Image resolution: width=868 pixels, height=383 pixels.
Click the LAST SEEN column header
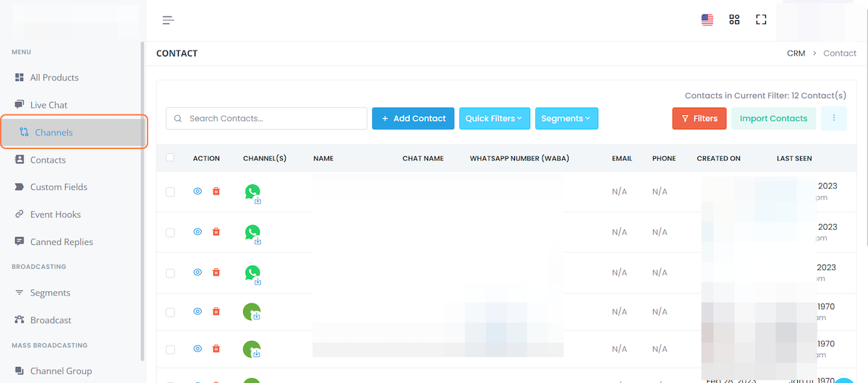[x=794, y=158]
